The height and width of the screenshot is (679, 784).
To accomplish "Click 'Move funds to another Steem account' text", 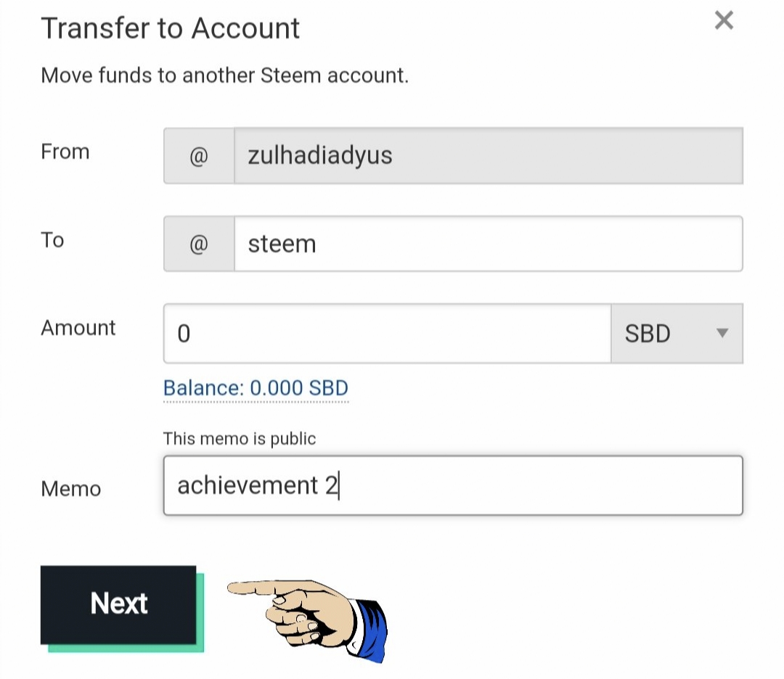I will coord(224,75).
